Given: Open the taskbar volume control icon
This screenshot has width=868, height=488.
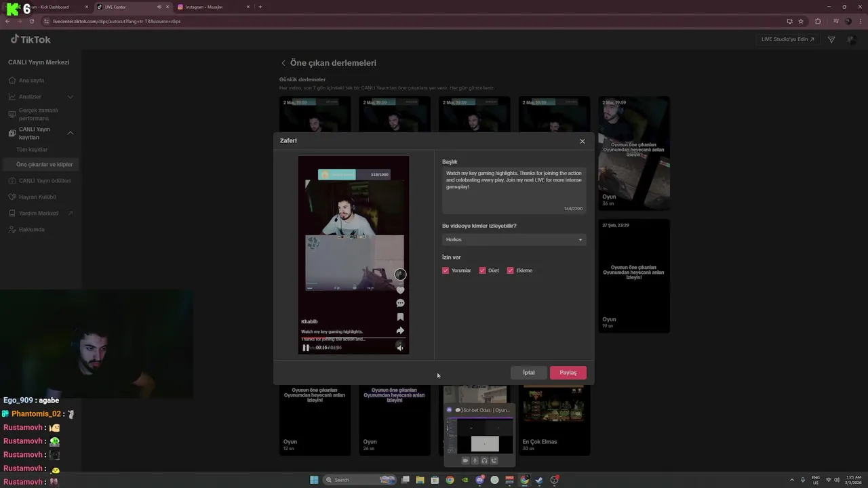Looking at the screenshot, I should coord(836,480).
